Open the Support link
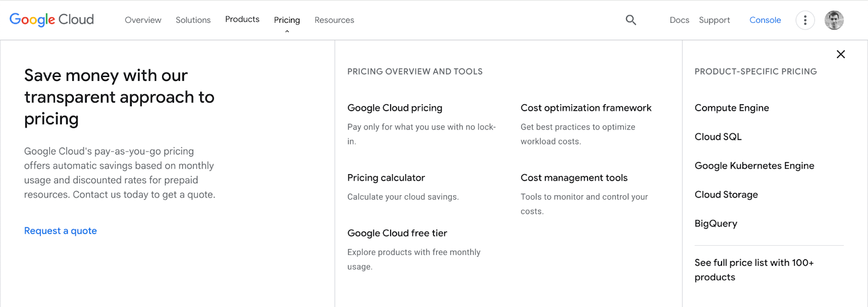Viewport: 868px width, 307px height. click(x=714, y=20)
